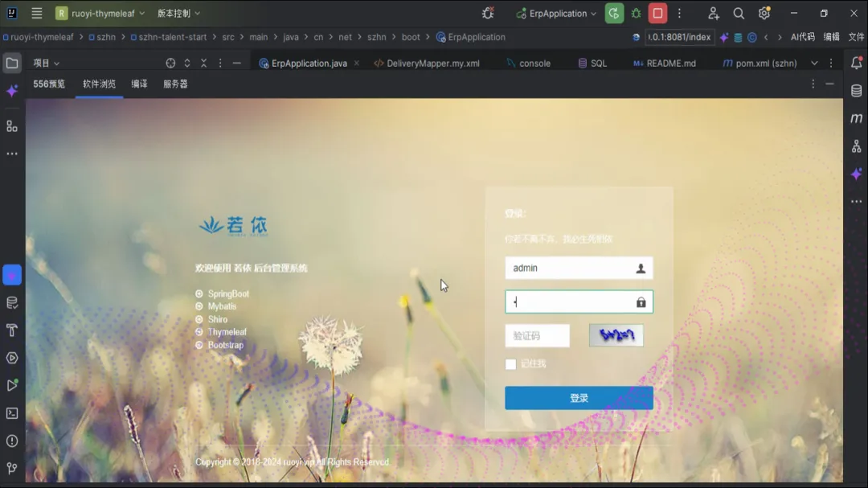Switch to README.md tab
The height and width of the screenshot is (488, 868).
click(665, 64)
